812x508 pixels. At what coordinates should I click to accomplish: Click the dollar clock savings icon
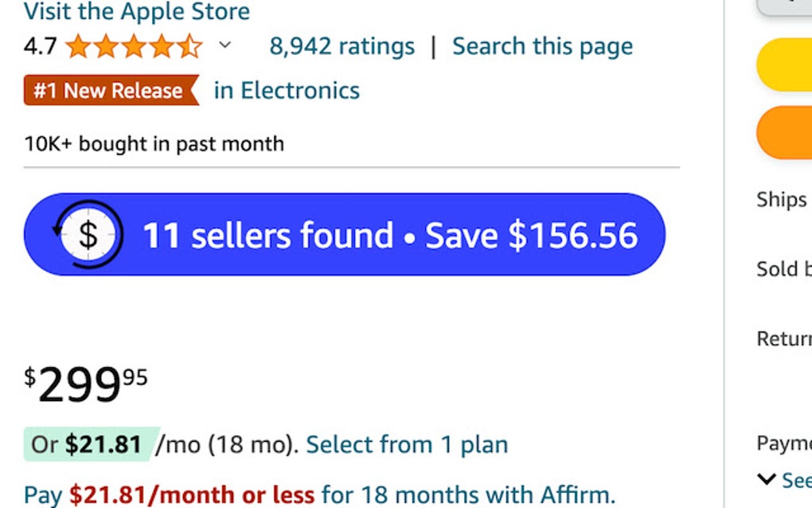click(x=88, y=235)
